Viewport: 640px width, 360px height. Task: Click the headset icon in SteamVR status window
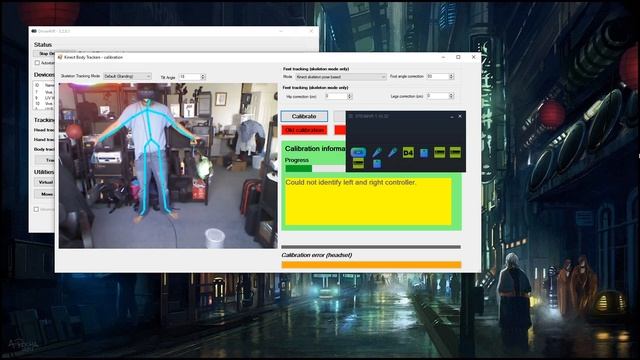point(358,153)
